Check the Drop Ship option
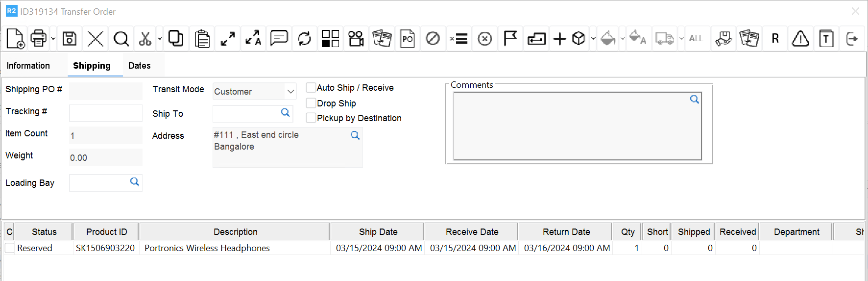 point(311,103)
